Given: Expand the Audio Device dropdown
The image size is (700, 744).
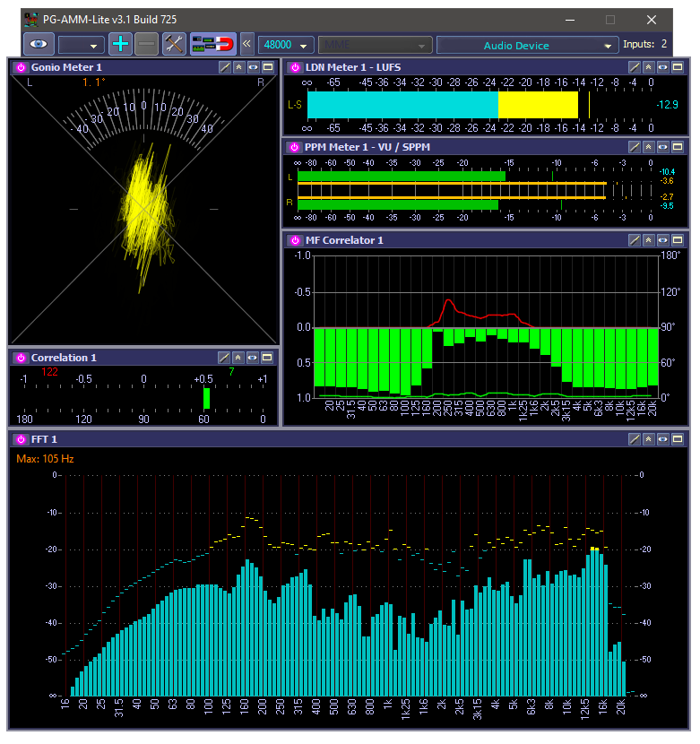Looking at the screenshot, I should pyautogui.click(x=526, y=45).
